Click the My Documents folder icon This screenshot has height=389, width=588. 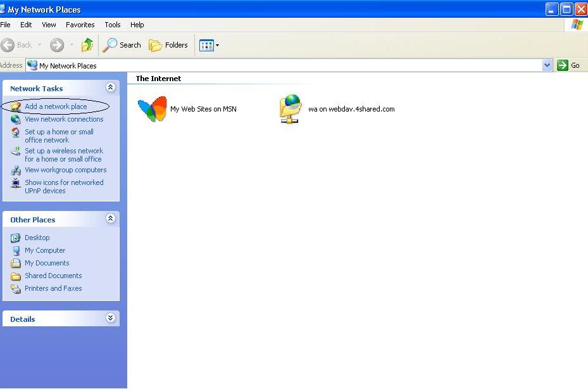[15, 263]
